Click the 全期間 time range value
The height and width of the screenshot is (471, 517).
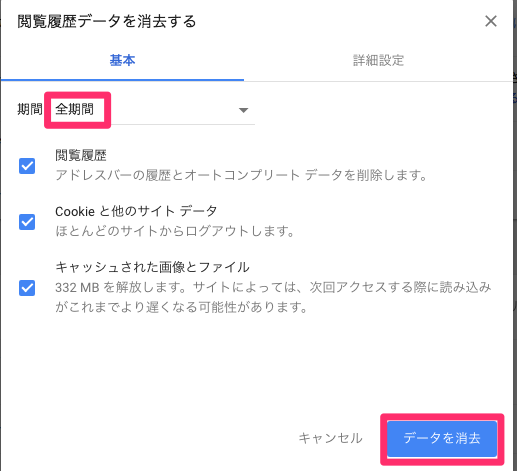(74, 109)
